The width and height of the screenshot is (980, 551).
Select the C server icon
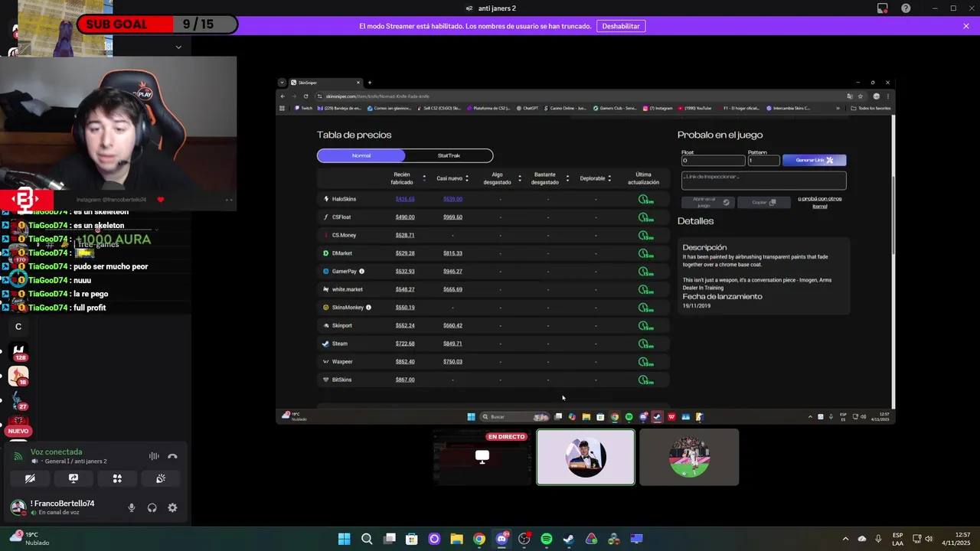tap(18, 327)
